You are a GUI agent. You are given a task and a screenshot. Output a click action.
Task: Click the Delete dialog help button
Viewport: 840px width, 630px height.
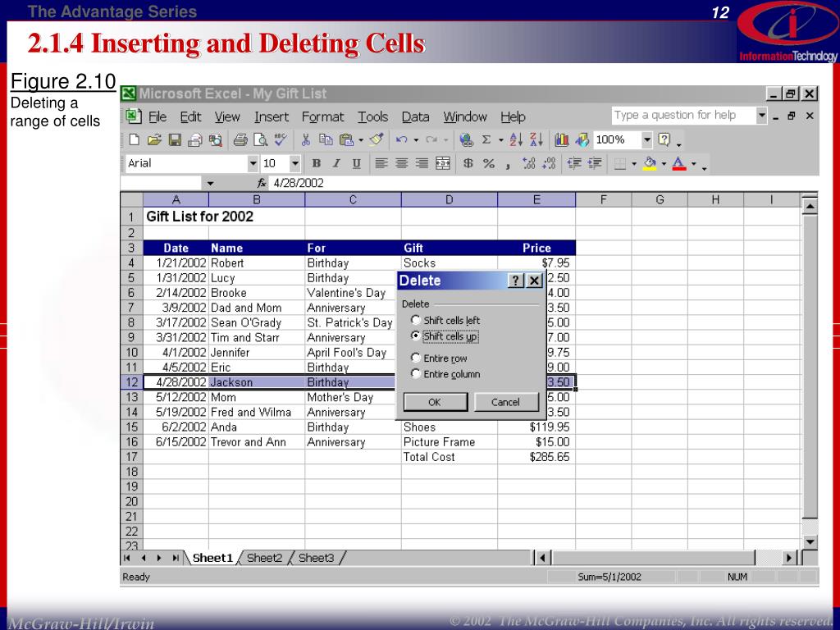click(x=515, y=281)
